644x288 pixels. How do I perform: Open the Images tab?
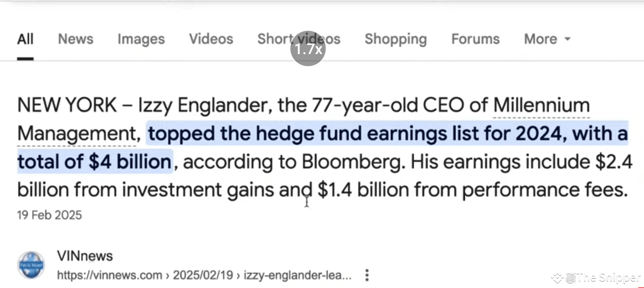[141, 39]
